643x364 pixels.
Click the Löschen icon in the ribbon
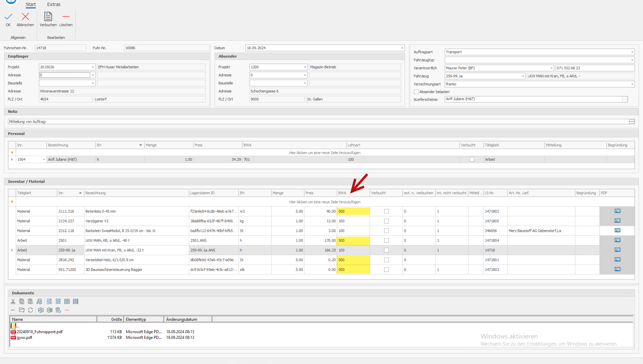66,17
